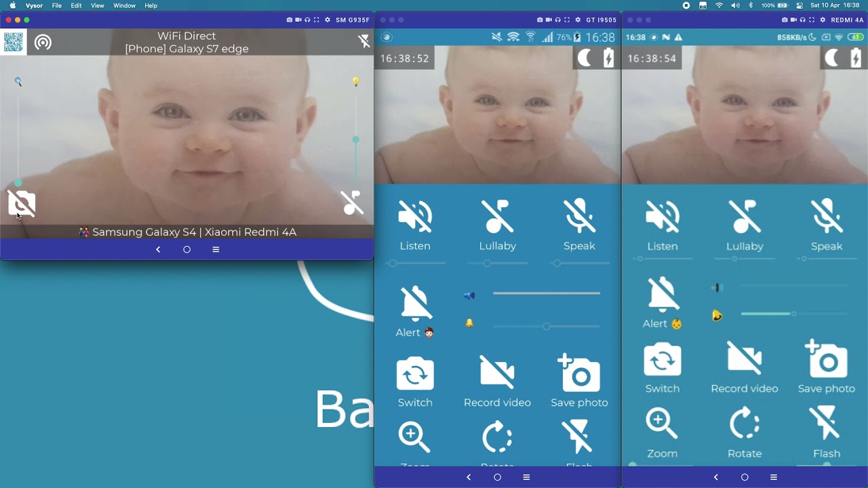Tap the WiFi Direct broadcast icon
This screenshot has width=868, height=488.
click(43, 43)
